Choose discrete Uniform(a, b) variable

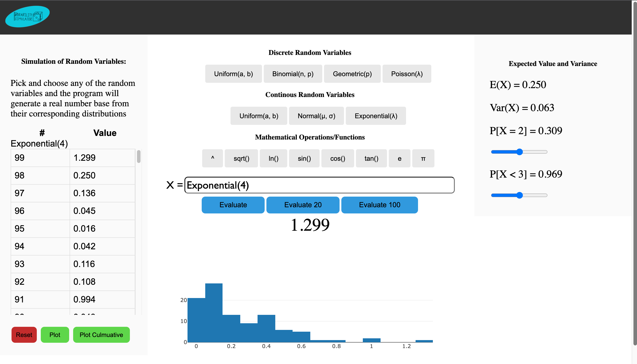tap(233, 74)
